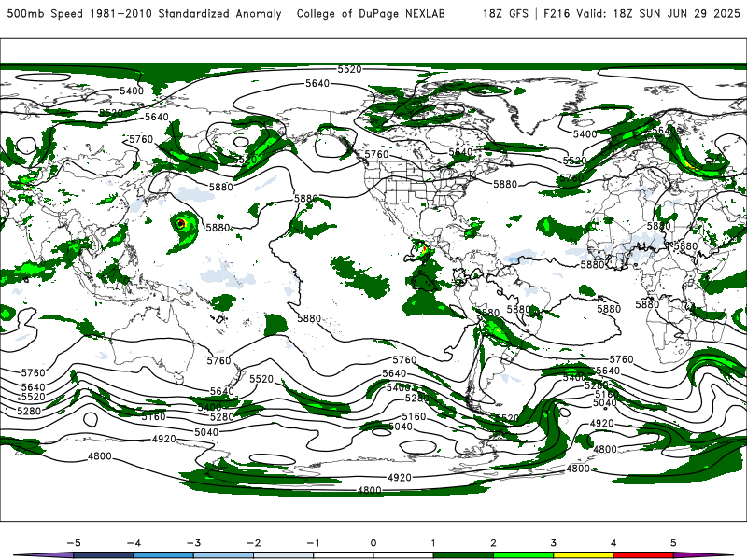Select the medium blue -4 to -3 color bar segment
This screenshot has width=747, height=560.
pyautogui.click(x=163, y=555)
